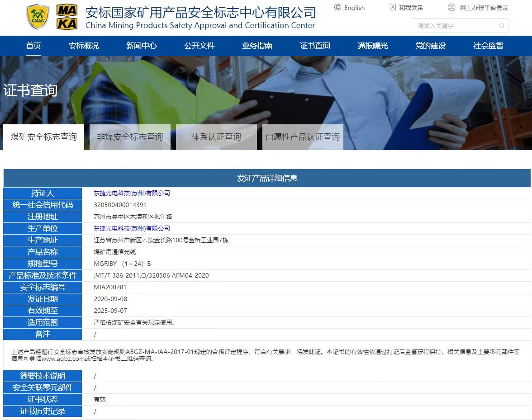
Task: Click the search magnifier icon
Action: click(502, 26)
